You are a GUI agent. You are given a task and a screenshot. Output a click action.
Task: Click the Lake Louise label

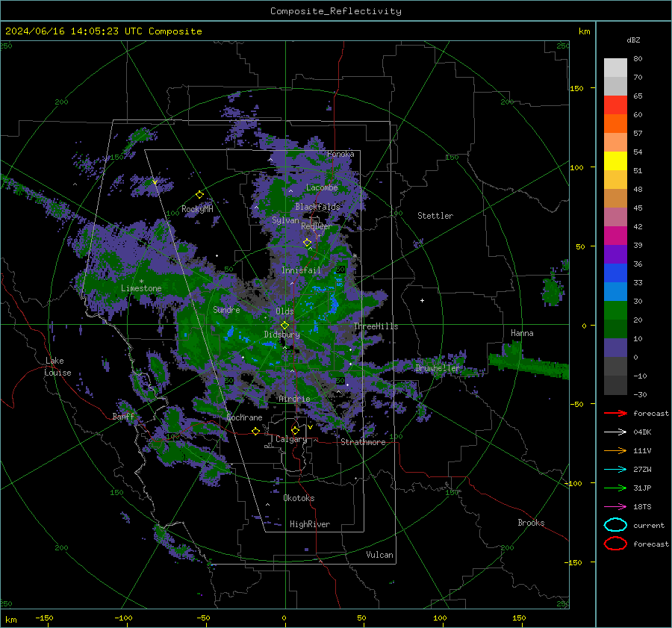[x=58, y=367]
